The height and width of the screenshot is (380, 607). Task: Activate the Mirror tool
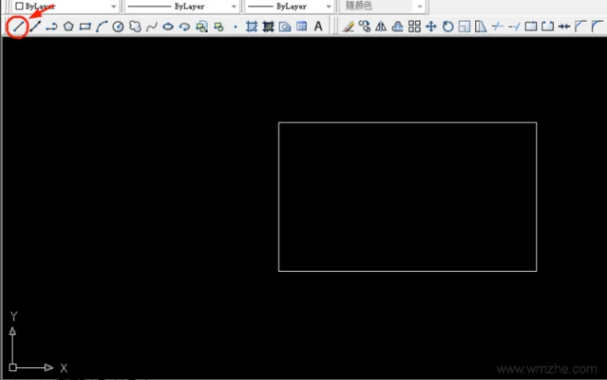tap(381, 27)
